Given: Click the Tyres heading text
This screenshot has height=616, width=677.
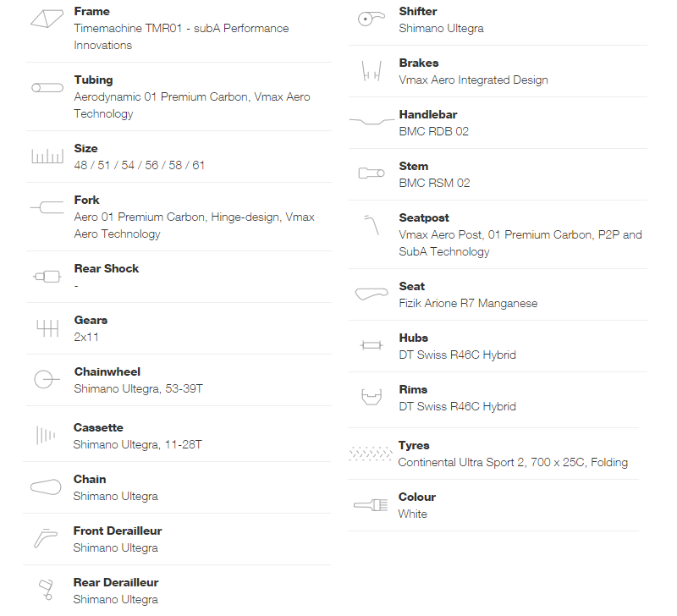Looking at the screenshot, I should [x=414, y=445].
